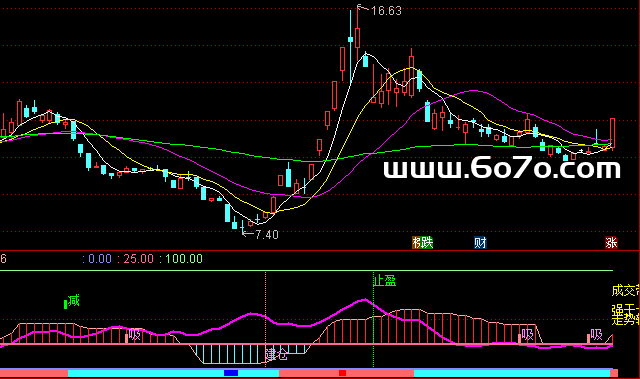Click the green 减 signal marker
Image resolution: width=640 pixels, height=379 pixels.
click(73, 301)
